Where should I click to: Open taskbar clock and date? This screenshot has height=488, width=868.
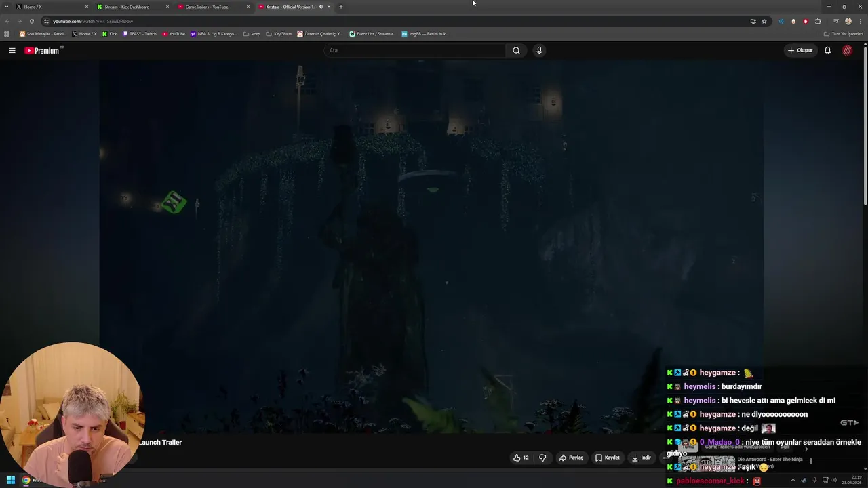(x=851, y=480)
